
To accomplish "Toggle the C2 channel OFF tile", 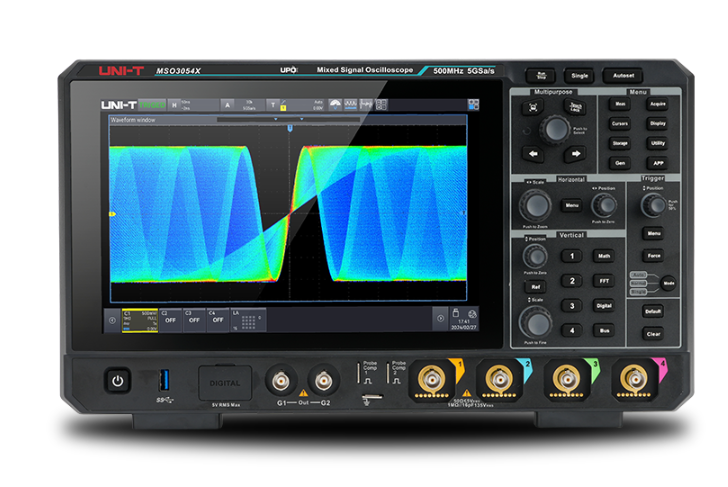I will [x=168, y=318].
